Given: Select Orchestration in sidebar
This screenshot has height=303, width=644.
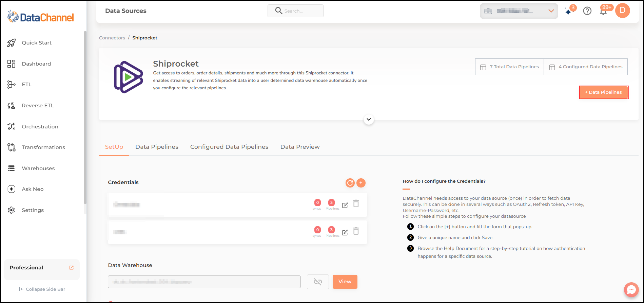Looking at the screenshot, I should point(40,127).
